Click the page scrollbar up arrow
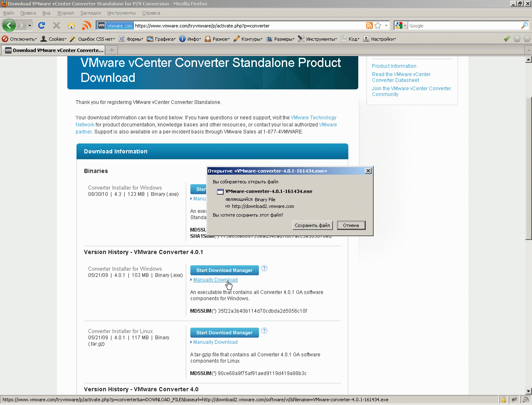This screenshot has width=532, height=405. click(529, 59)
